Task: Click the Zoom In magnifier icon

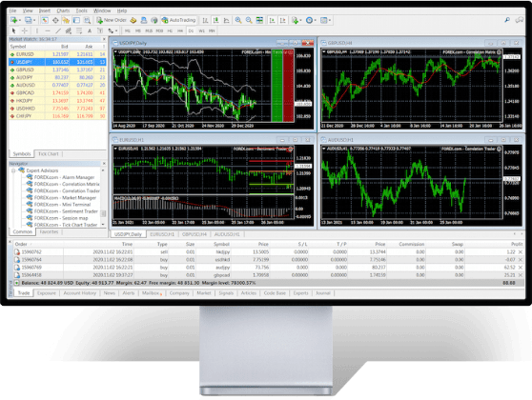Action: 238,20
